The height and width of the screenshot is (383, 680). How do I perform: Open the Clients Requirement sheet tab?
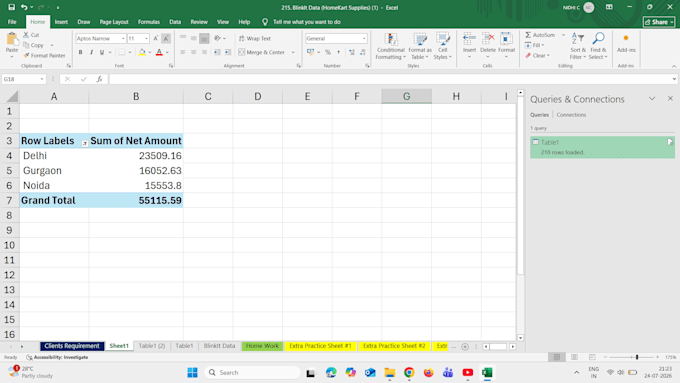click(x=72, y=346)
